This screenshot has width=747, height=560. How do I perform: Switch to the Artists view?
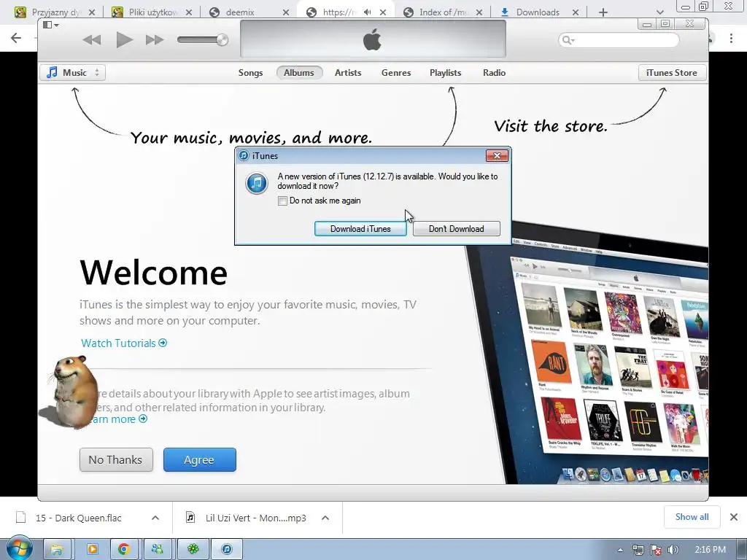(x=348, y=73)
